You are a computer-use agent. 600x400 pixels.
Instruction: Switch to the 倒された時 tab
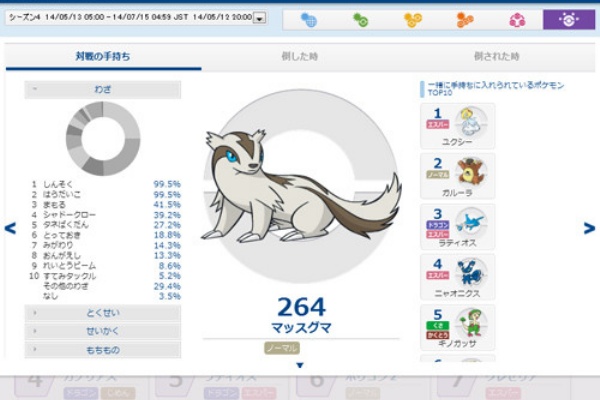pos(497,57)
